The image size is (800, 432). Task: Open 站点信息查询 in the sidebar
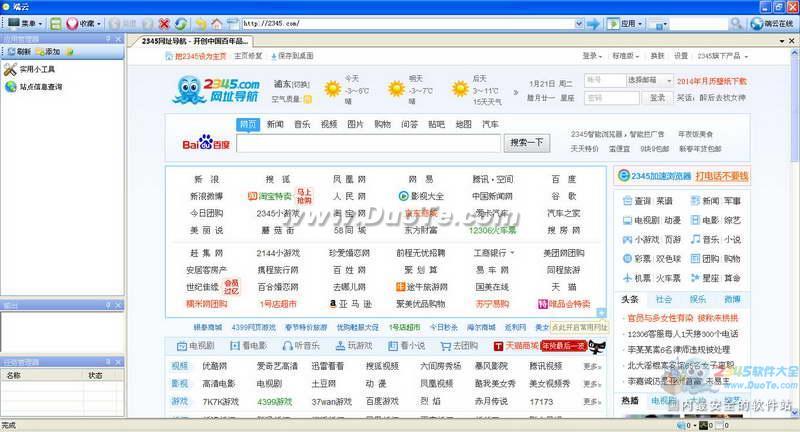34,87
